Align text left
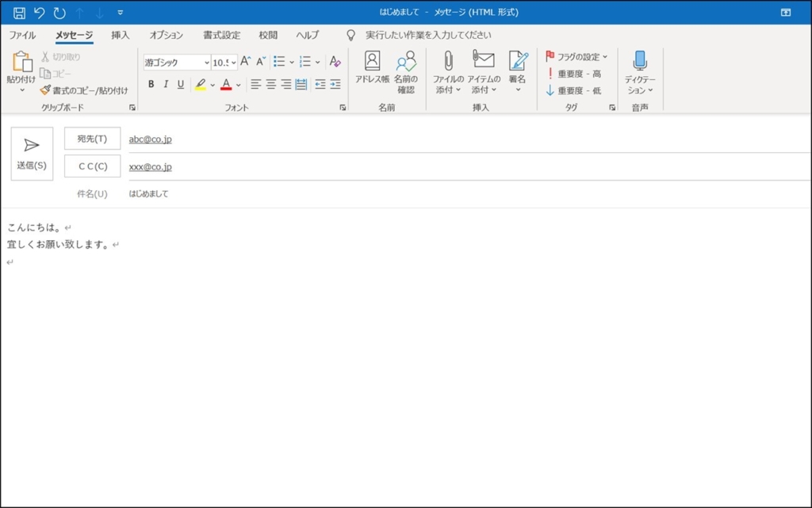Image resolution: width=812 pixels, height=508 pixels. (x=255, y=84)
